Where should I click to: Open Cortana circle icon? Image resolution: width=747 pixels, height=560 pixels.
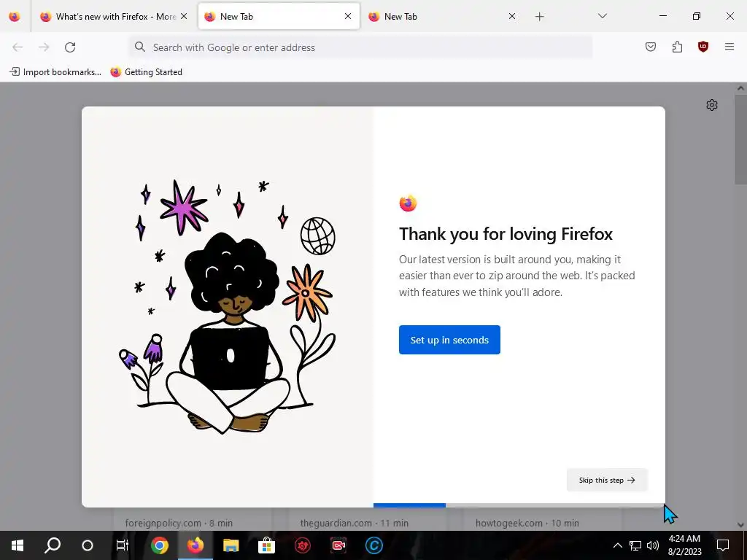(88, 545)
